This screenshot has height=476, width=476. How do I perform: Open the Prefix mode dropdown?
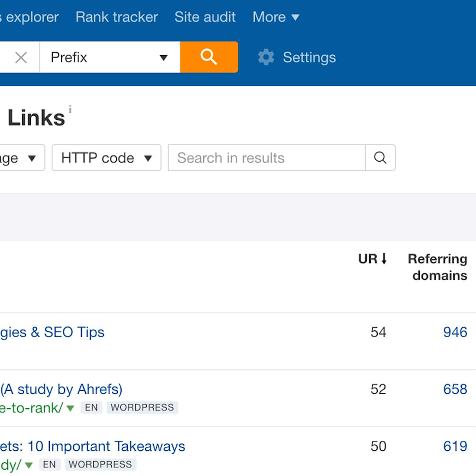coord(110,58)
